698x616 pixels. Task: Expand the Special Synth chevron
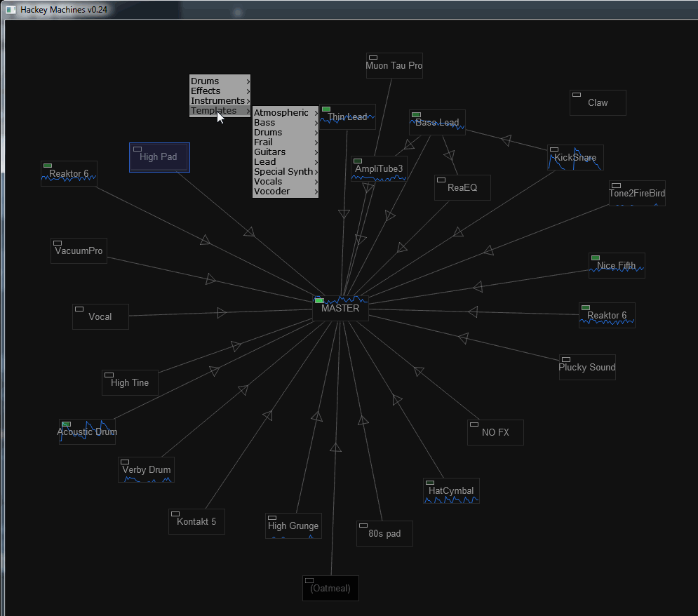[x=316, y=172]
